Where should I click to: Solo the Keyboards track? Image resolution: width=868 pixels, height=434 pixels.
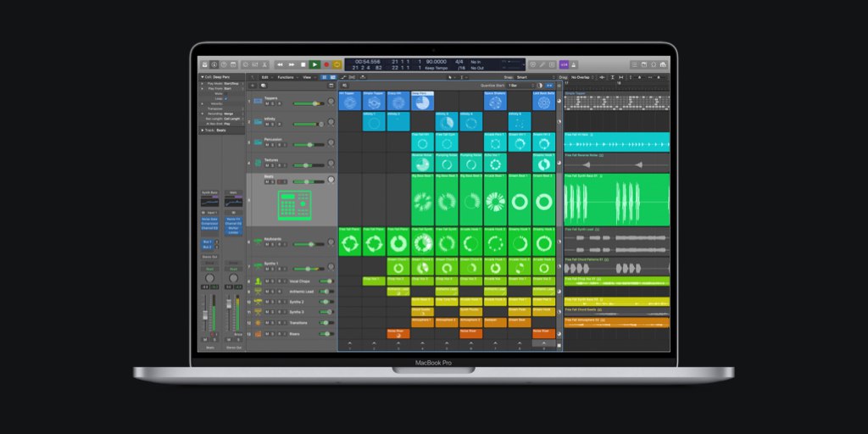pos(273,244)
